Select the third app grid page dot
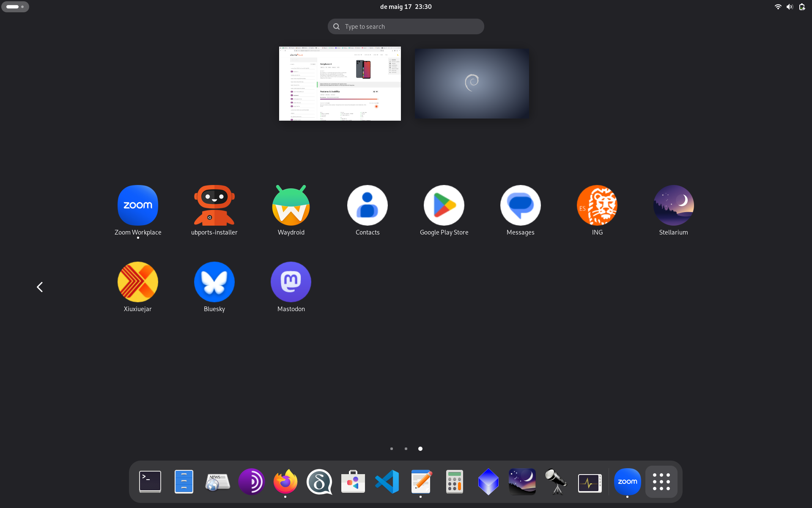The height and width of the screenshot is (508, 812). point(420,449)
